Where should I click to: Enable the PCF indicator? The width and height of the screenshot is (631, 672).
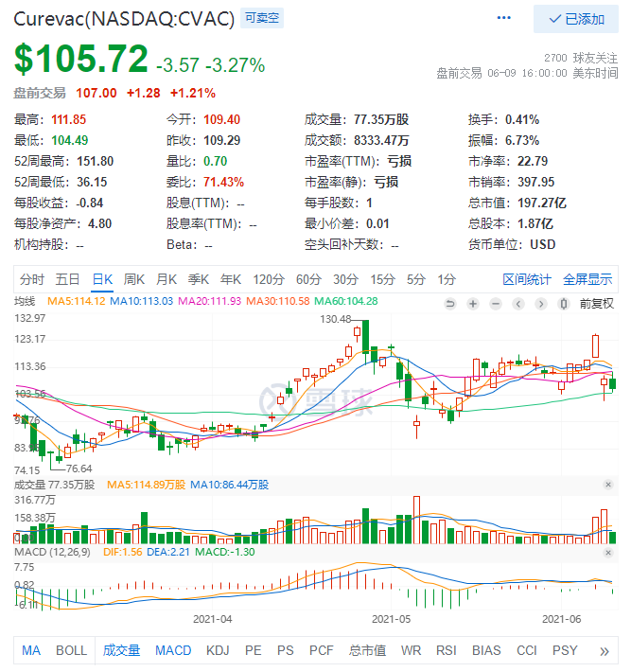tap(322, 650)
